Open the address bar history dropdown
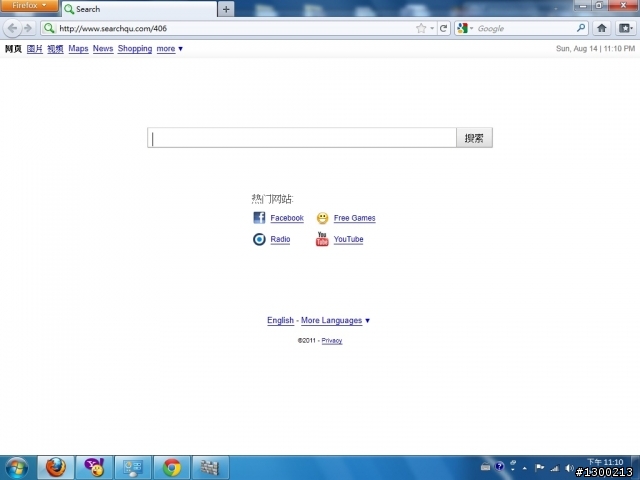640x480 pixels. pyautogui.click(x=432, y=28)
